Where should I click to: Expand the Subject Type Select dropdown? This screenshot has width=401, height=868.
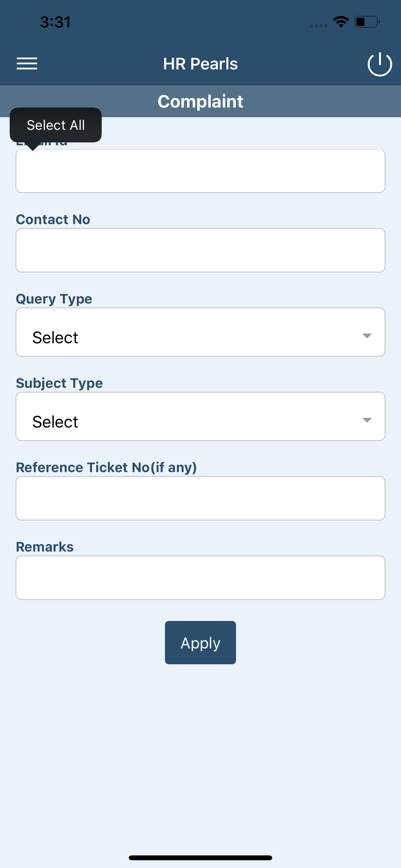click(x=200, y=416)
